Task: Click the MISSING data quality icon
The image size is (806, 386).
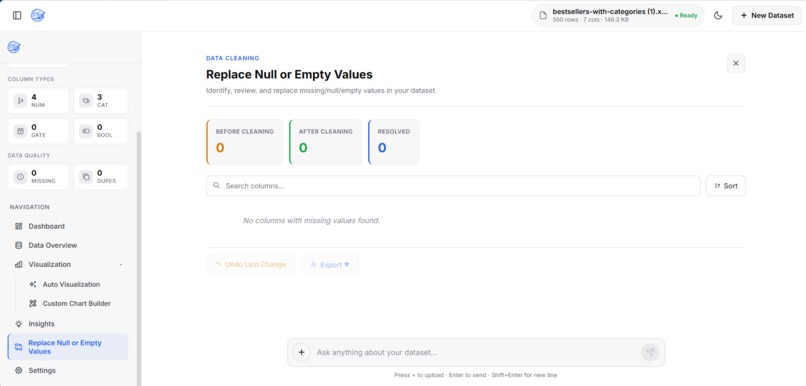Action: (20, 177)
